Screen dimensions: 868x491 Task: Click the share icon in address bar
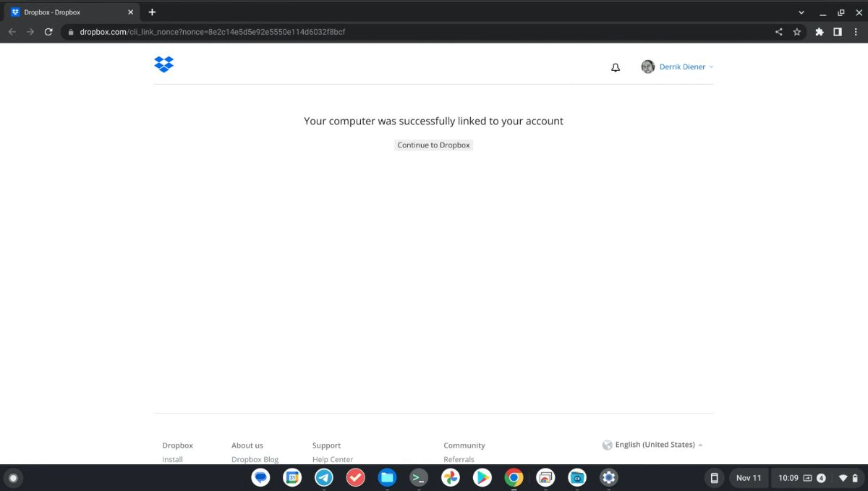pyautogui.click(x=779, y=32)
